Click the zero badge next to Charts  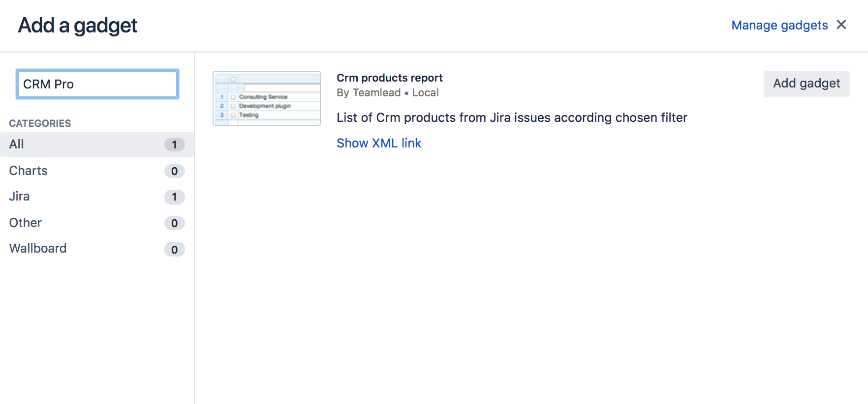click(174, 171)
